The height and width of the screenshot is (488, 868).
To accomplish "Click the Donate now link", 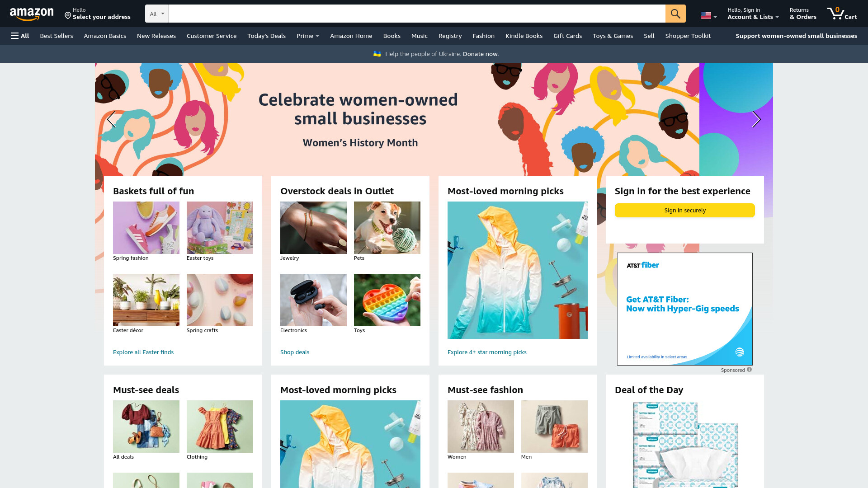I will [481, 54].
